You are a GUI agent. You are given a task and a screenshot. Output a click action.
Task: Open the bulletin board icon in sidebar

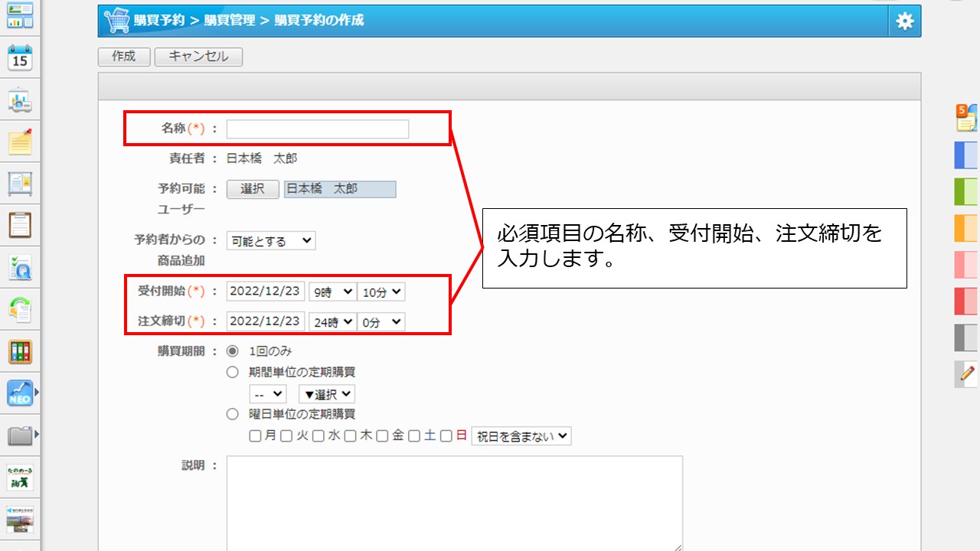point(20,184)
